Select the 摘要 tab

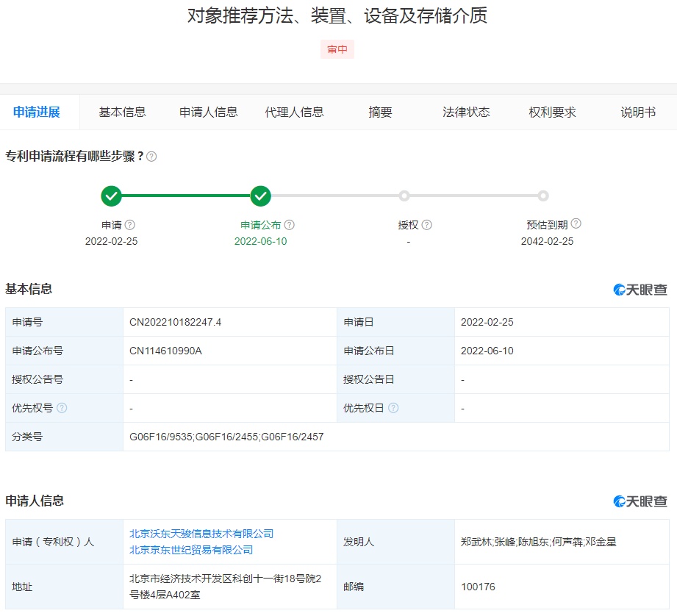(x=380, y=112)
